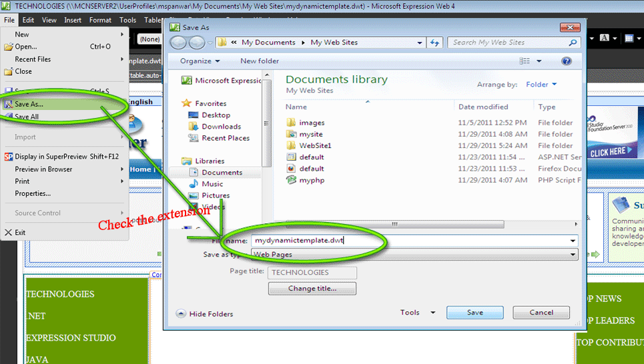
Task: Open the Format menu
Action: 100,20
